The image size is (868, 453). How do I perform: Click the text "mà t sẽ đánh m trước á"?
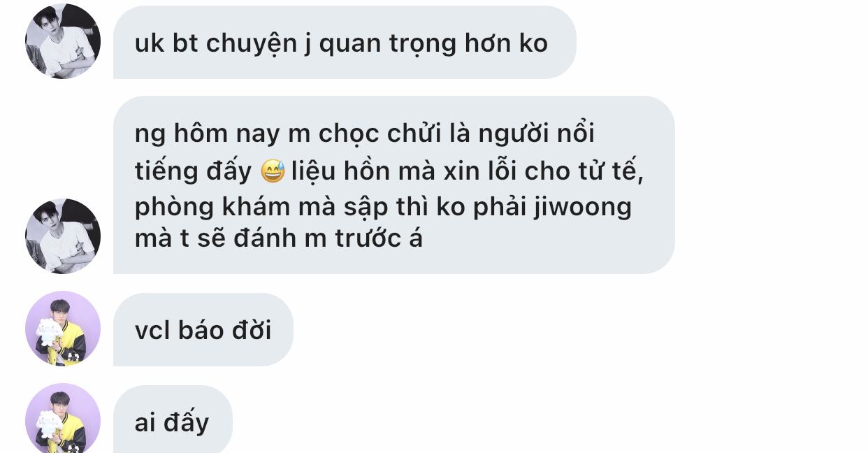pyautogui.click(x=279, y=239)
